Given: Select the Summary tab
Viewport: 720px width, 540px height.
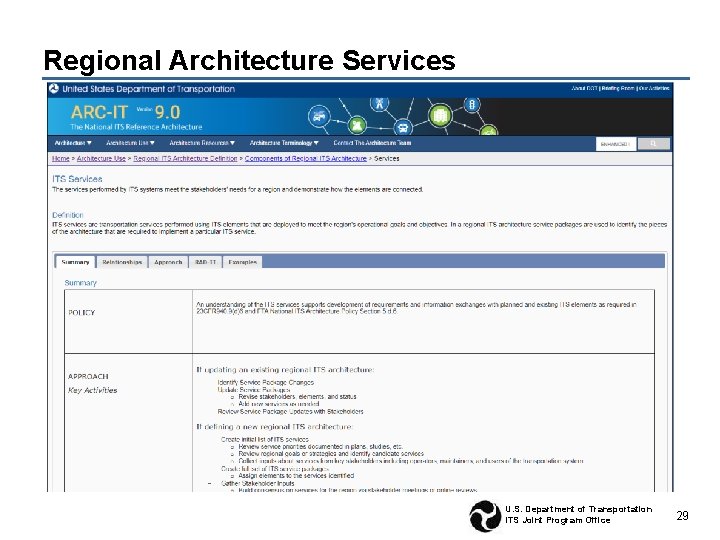Looking at the screenshot, I should pos(75,262).
